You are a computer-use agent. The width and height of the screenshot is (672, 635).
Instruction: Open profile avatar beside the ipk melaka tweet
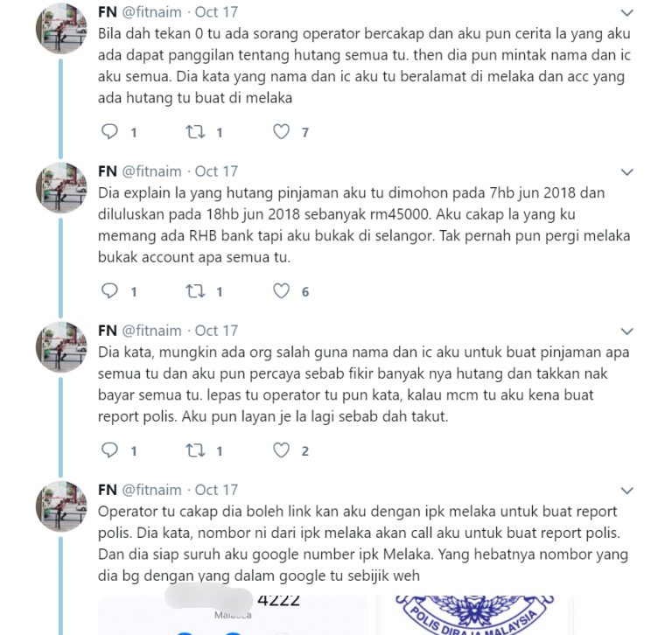[61, 506]
